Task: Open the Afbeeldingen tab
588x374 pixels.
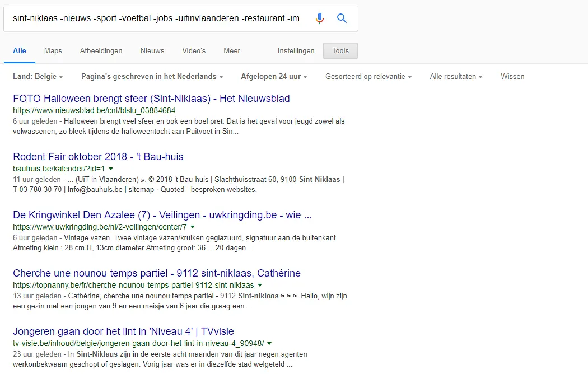Action: [x=101, y=50]
